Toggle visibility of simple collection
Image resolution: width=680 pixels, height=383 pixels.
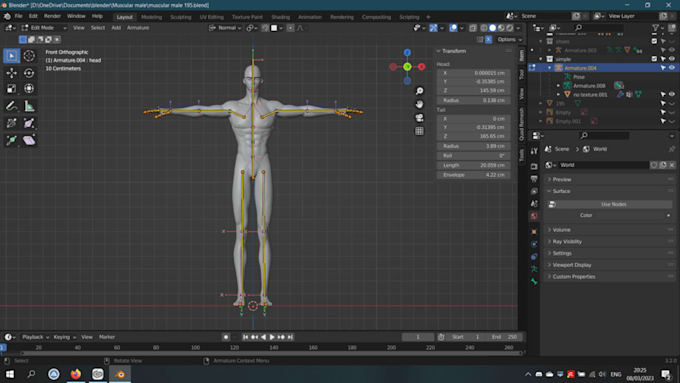[x=672, y=59]
